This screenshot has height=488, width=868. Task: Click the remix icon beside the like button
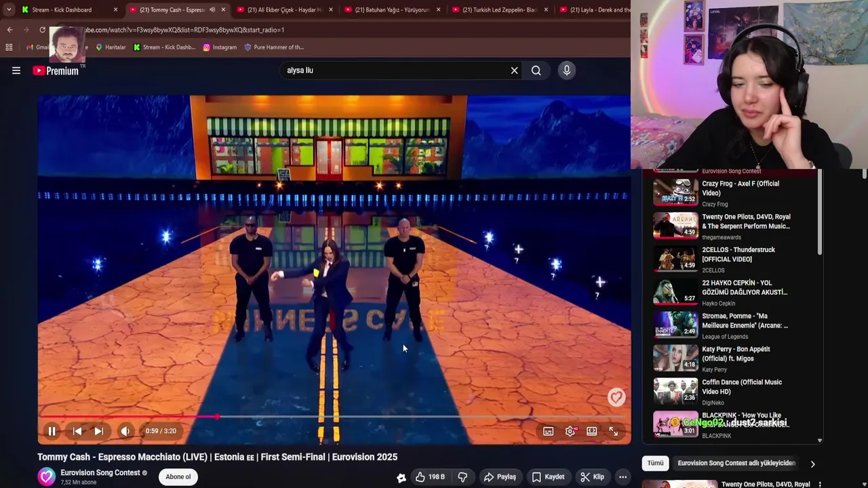pyautogui.click(x=401, y=477)
